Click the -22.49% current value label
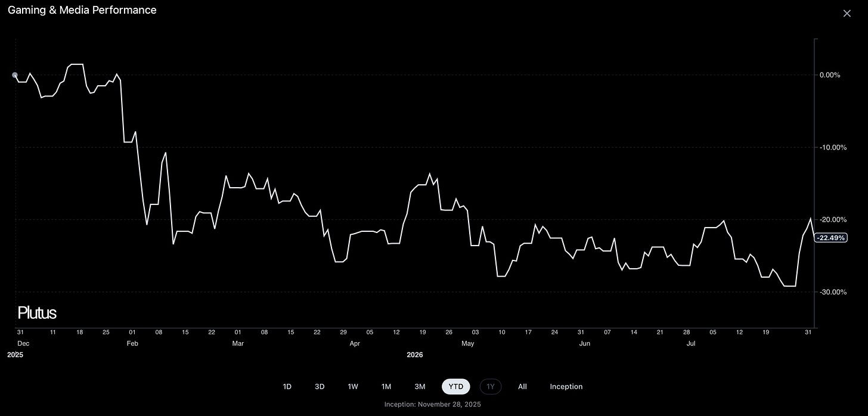The width and height of the screenshot is (868, 416). pyautogui.click(x=830, y=238)
